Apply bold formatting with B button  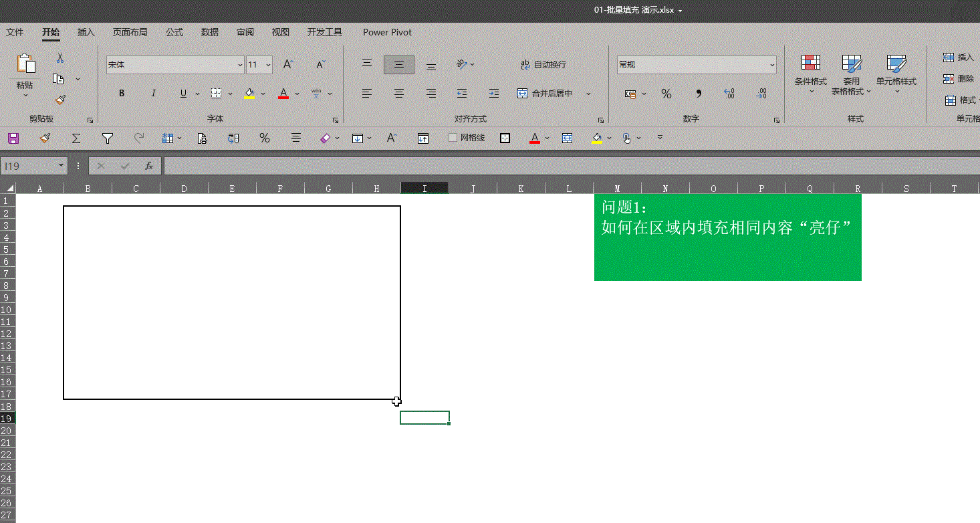[x=122, y=94]
